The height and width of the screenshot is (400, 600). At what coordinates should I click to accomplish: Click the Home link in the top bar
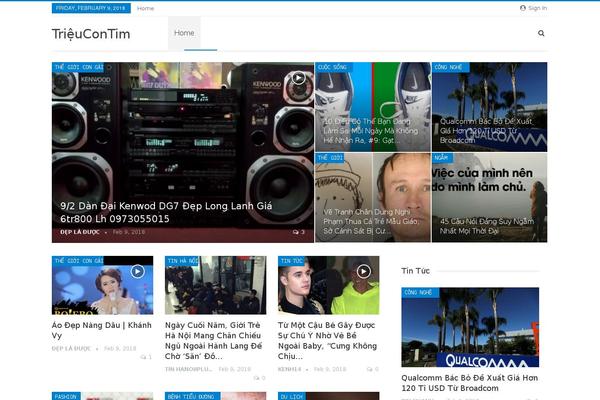click(145, 8)
